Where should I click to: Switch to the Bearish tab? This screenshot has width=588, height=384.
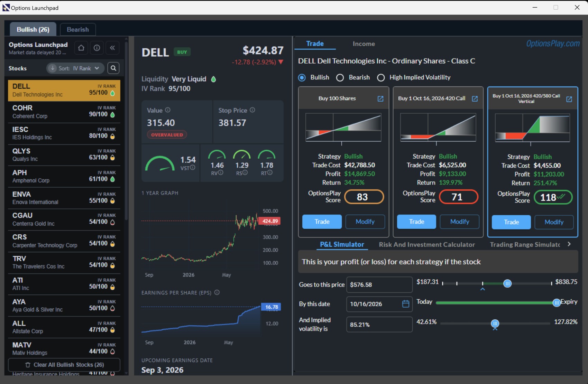78,29
